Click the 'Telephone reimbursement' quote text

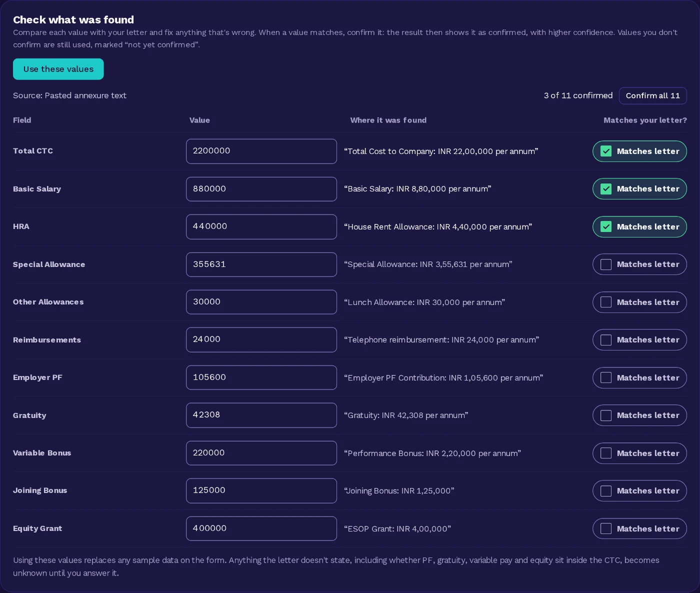click(x=441, y=340)
